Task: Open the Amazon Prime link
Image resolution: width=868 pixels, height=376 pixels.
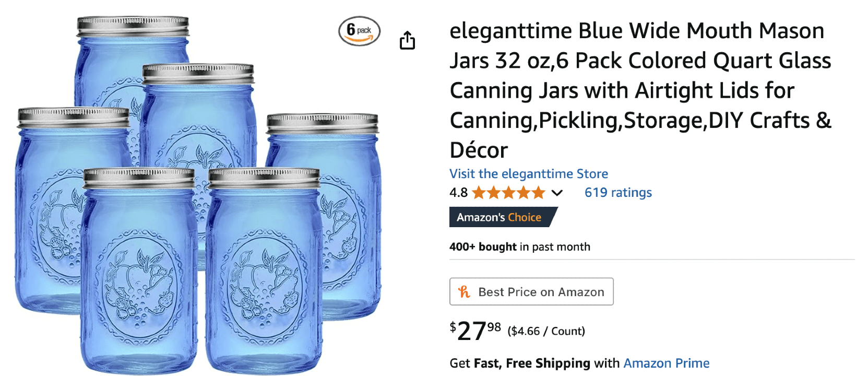Action: pyautogui.click(x=667, y=363)
